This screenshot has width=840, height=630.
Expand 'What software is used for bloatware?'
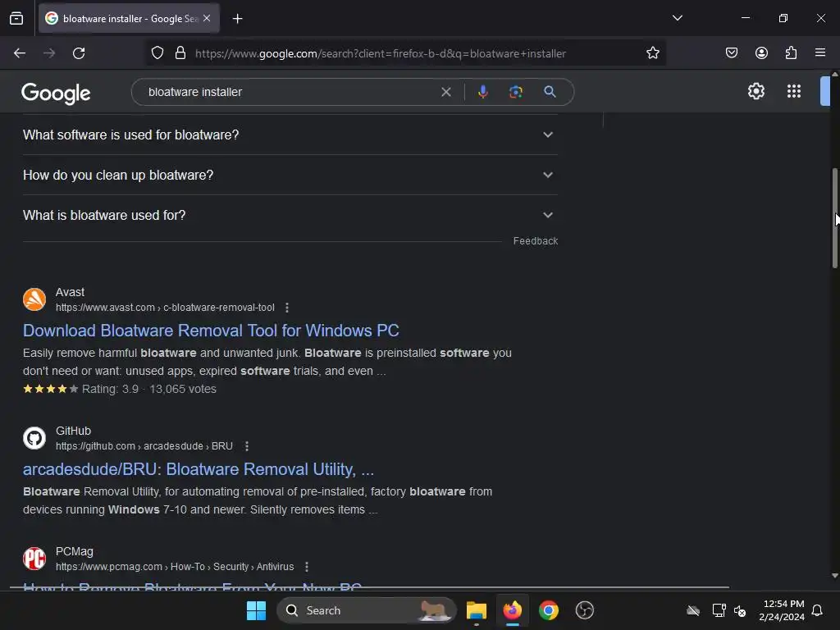click(290, 135)
